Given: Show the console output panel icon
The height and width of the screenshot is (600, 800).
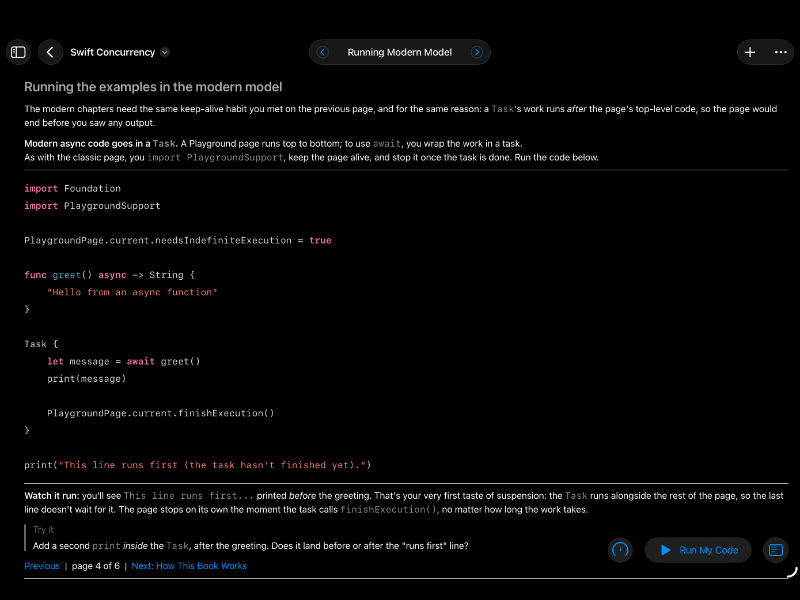Looking at the screenshot, I should click(776, 550).
